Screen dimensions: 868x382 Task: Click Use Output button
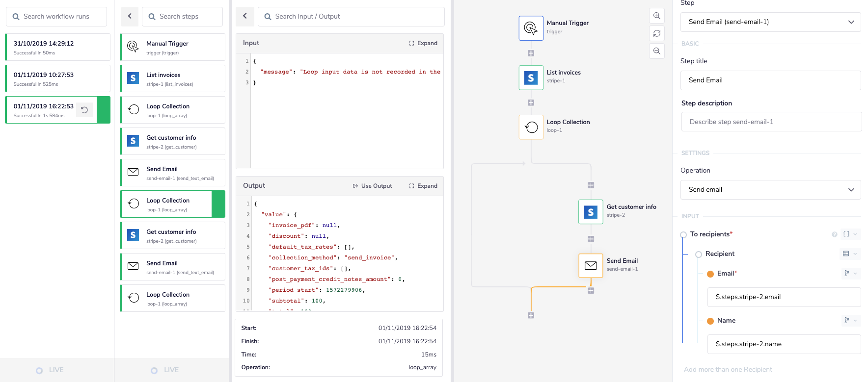coord(372,186)
